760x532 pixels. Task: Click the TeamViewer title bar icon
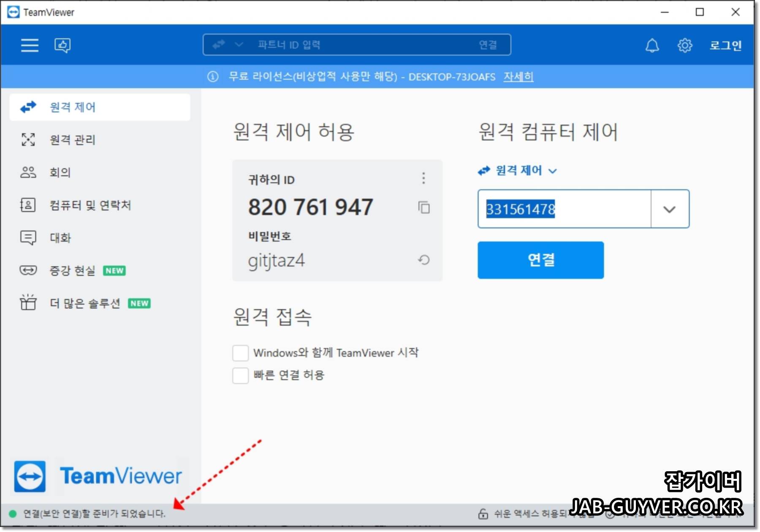coord(13,12)
